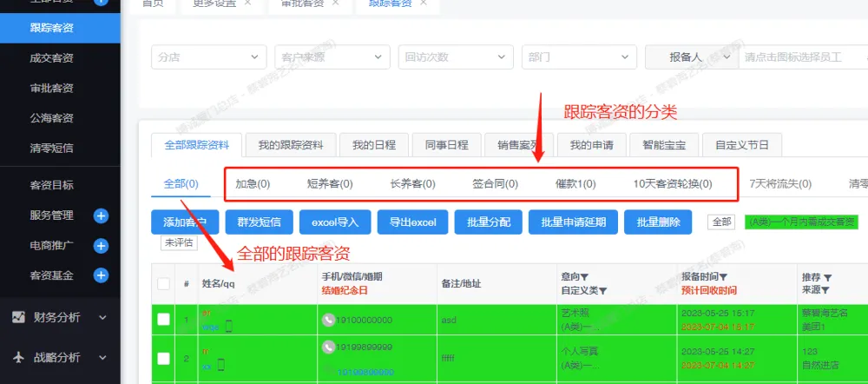Check the checkbox for row 2
The height and width of the screenshot is (384, 868).
(x=163, y=358)
